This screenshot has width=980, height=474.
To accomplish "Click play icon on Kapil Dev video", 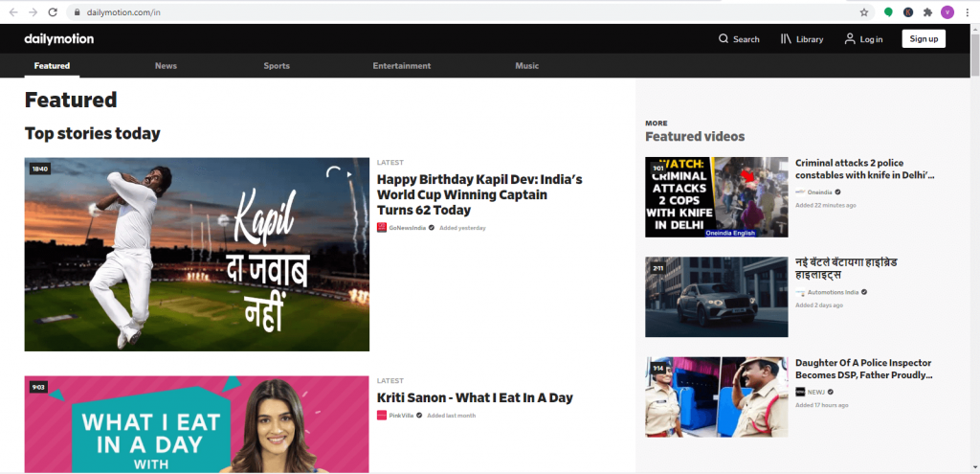I will point(349,174).
